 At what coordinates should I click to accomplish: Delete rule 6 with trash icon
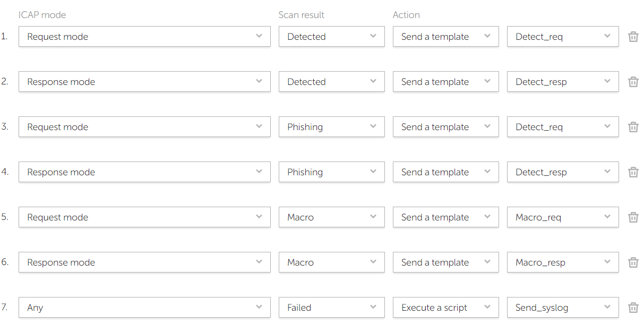pyautogui.click(x=633, y=262)
